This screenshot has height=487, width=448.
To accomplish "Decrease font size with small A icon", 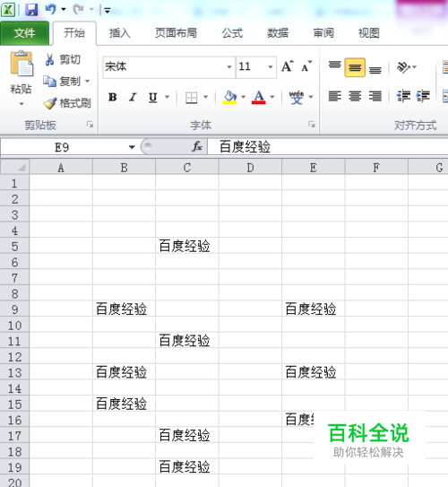I will (306, 66).
